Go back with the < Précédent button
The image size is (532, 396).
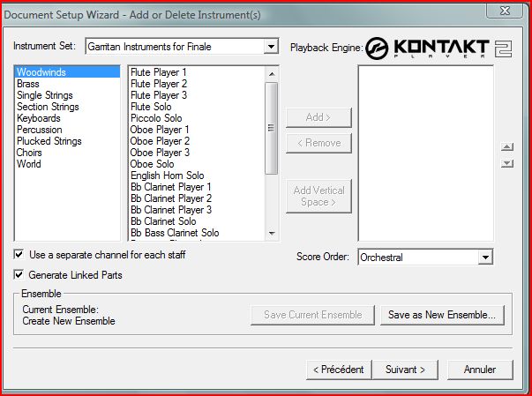338,370
